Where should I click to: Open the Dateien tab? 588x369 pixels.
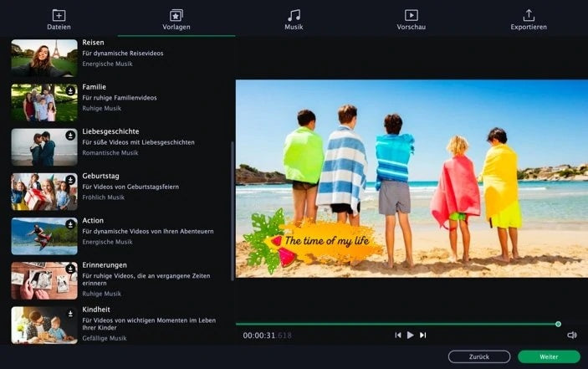59,19
